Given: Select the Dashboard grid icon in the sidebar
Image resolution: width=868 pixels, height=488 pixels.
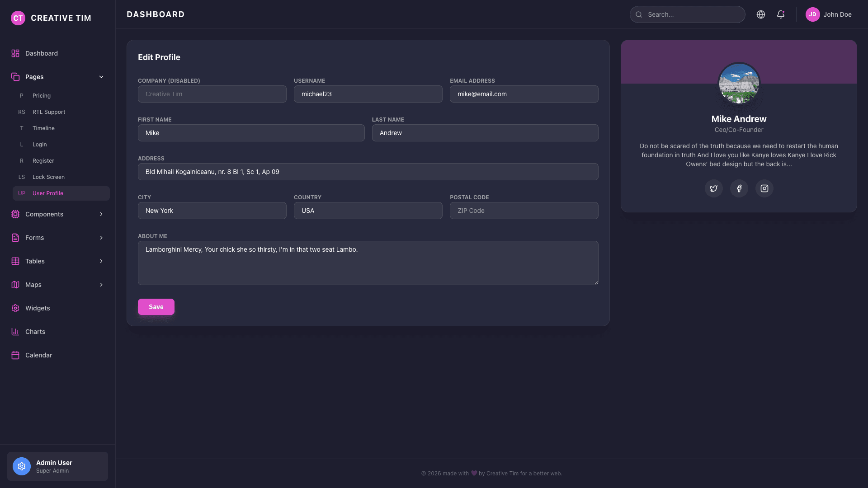Looking at the screenshot, I should 15,53.
